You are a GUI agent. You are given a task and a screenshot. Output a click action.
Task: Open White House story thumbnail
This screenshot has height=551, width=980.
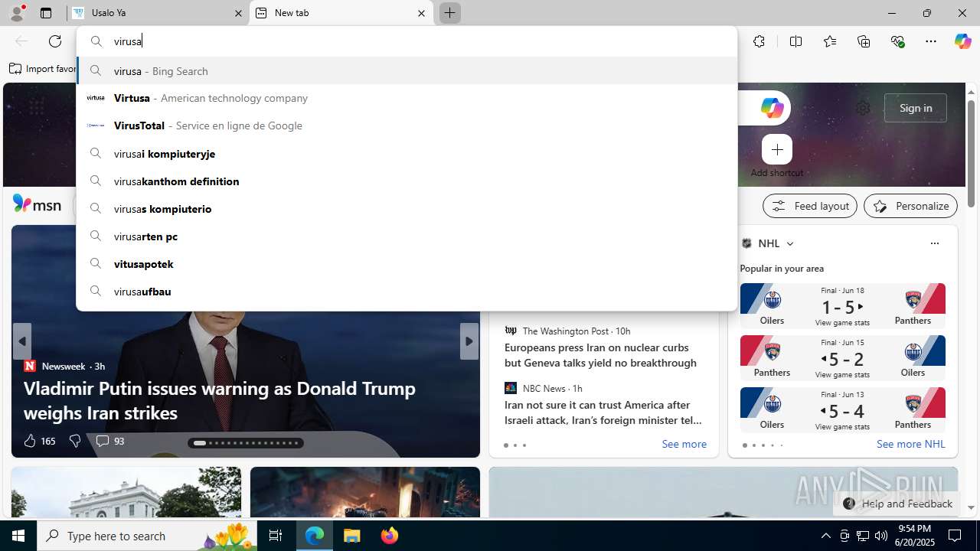tap(126, 492)
